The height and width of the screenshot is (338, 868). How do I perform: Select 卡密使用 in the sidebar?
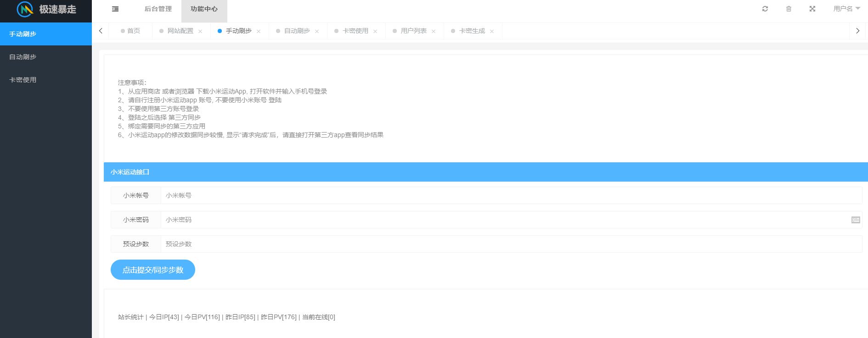click(x=23, y=80)
